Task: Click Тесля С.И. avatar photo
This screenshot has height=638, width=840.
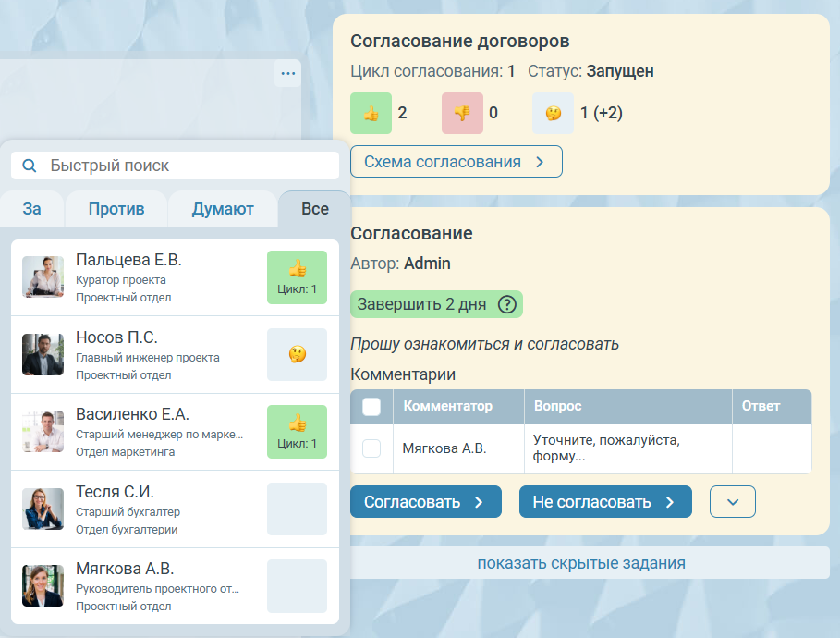Action: (43, 509)
